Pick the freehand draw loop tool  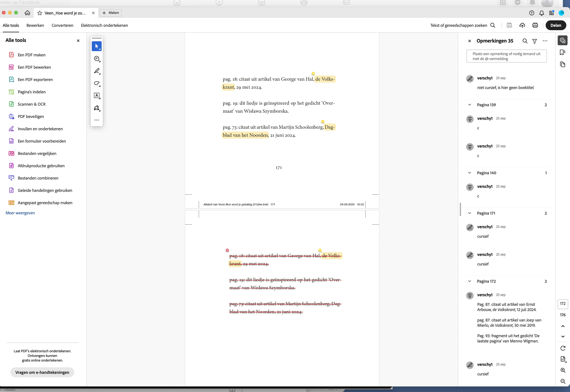click(97, 83)
